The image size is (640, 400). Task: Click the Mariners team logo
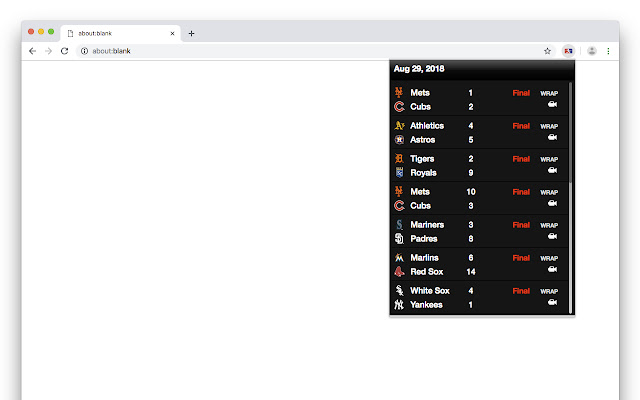click(399, 224)
